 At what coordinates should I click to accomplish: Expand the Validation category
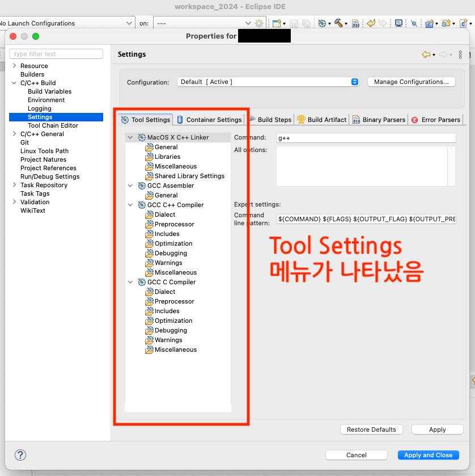click(14, 201)
